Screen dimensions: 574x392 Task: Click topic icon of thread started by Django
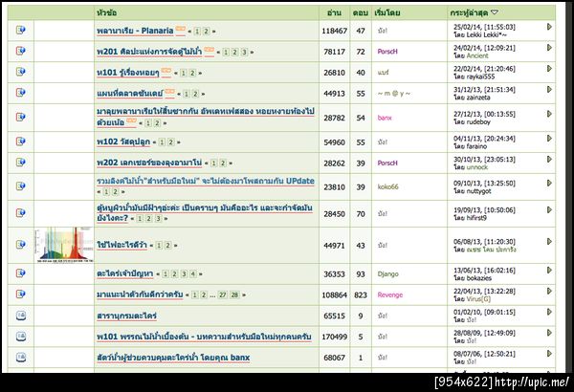point(21,273)
